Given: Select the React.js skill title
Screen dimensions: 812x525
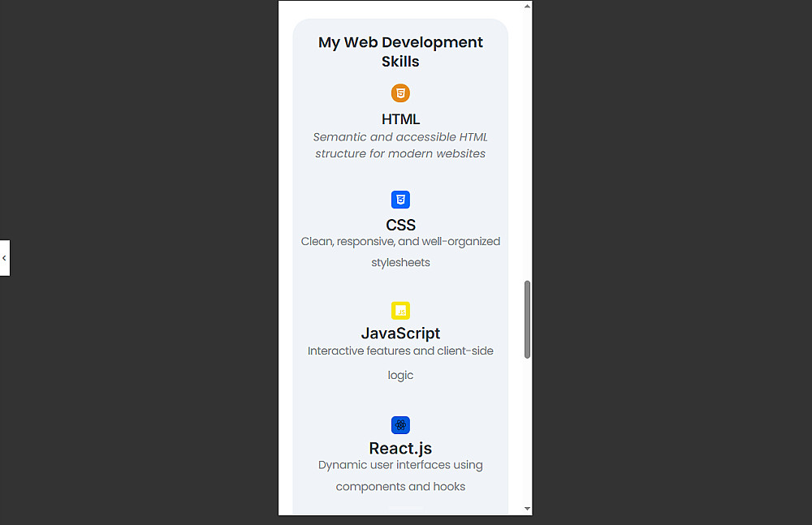Looking at the screenshot, I should 400,449.
